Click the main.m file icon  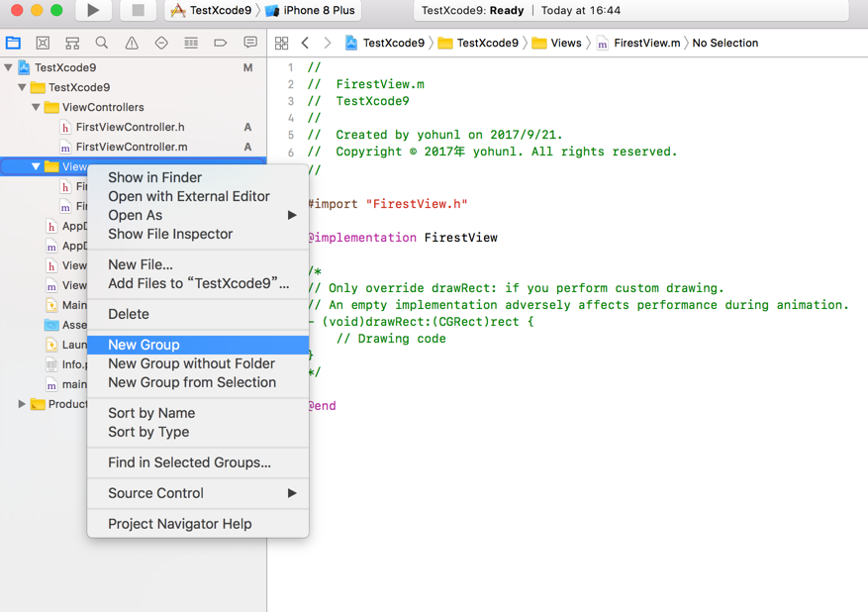point(51,384)
